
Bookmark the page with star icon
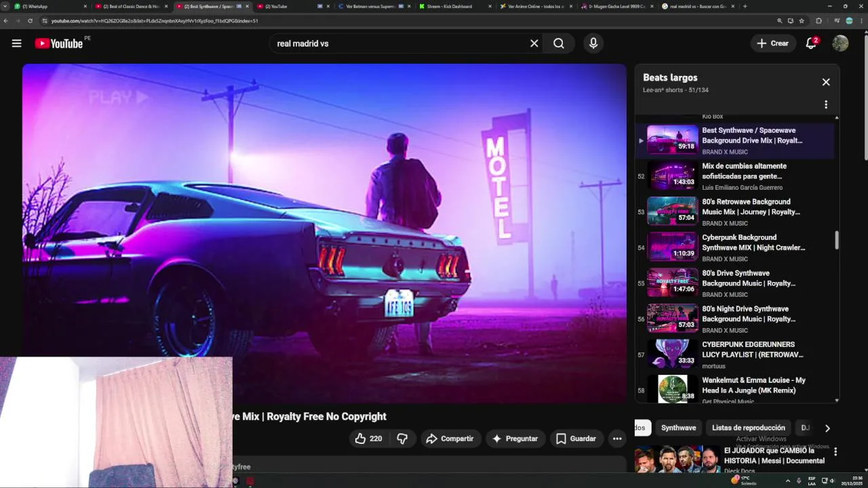pyautogui.click(x=802, y=21)
